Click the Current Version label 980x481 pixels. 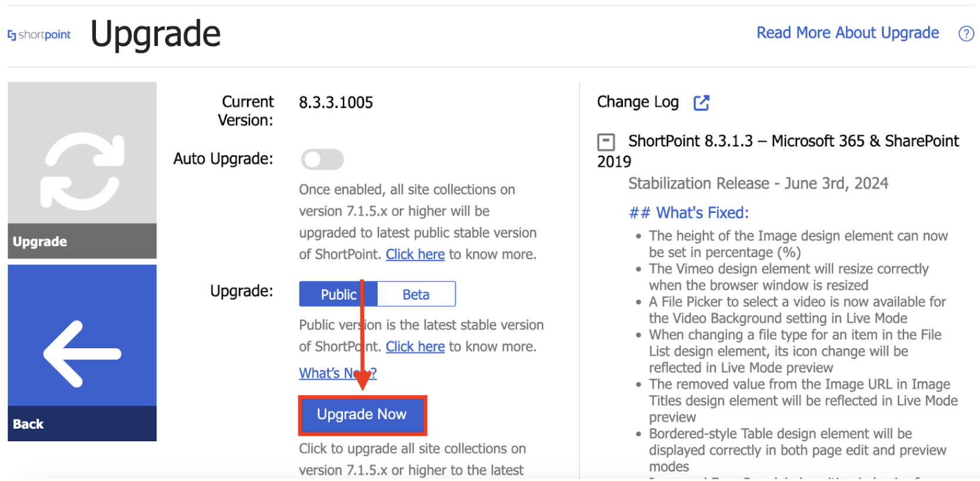click(246, 111)
